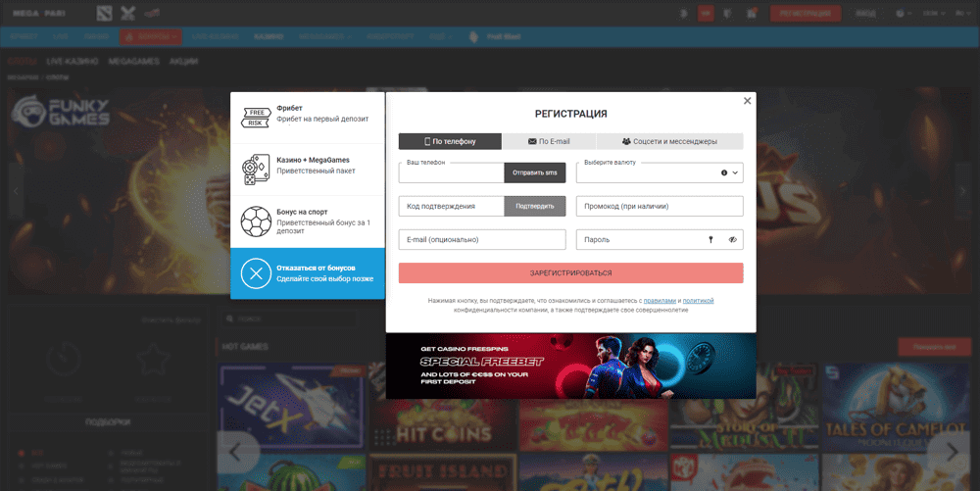Click the ЗАРЕГИСТРИРОВАТЬСЯ button

(570, 273)
